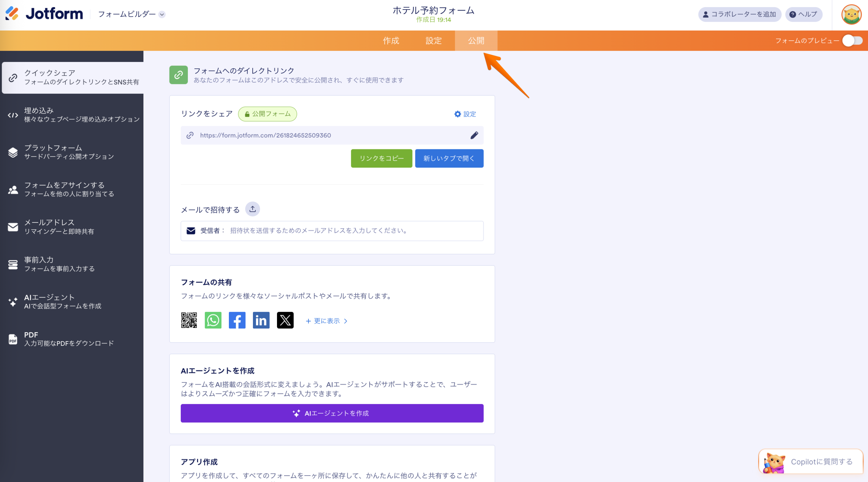Click the 公開フォーム status badge

click(268, 114)
